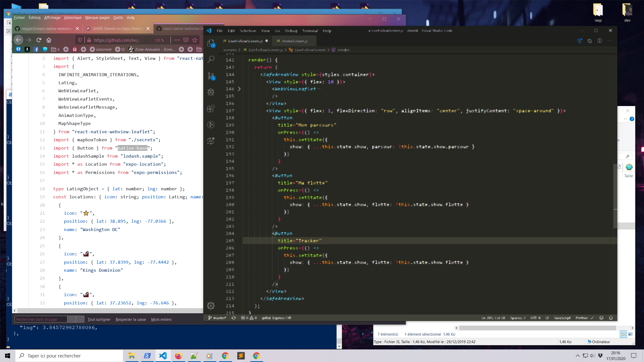This screenshot has width=644, height=362.
Task: Open oxtorrent bookmark
Action: pyautogui.click(x=101, y=49)
